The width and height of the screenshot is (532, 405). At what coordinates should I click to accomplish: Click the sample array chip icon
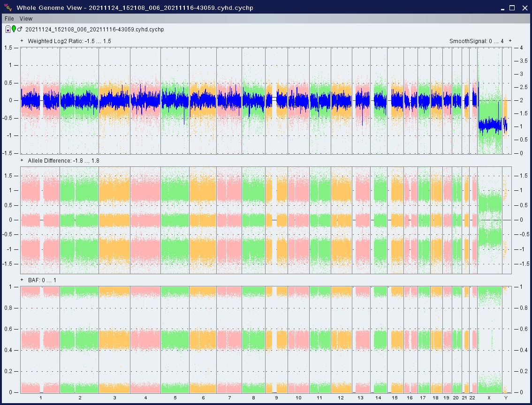(x=8, y=30)
